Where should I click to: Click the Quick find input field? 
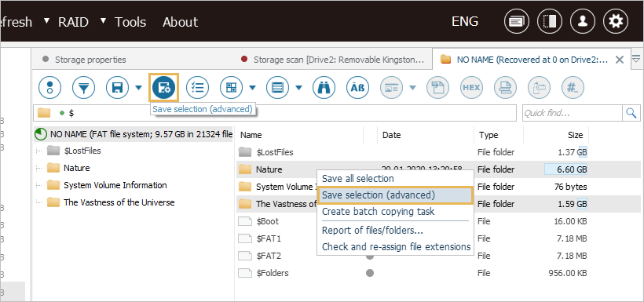(x=572, y=113)
